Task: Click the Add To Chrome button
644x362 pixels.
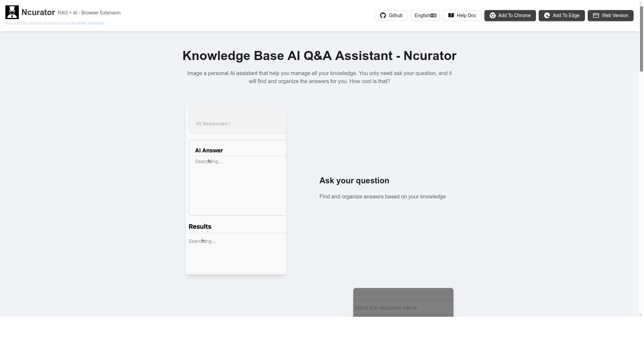Action: point(510,15)
